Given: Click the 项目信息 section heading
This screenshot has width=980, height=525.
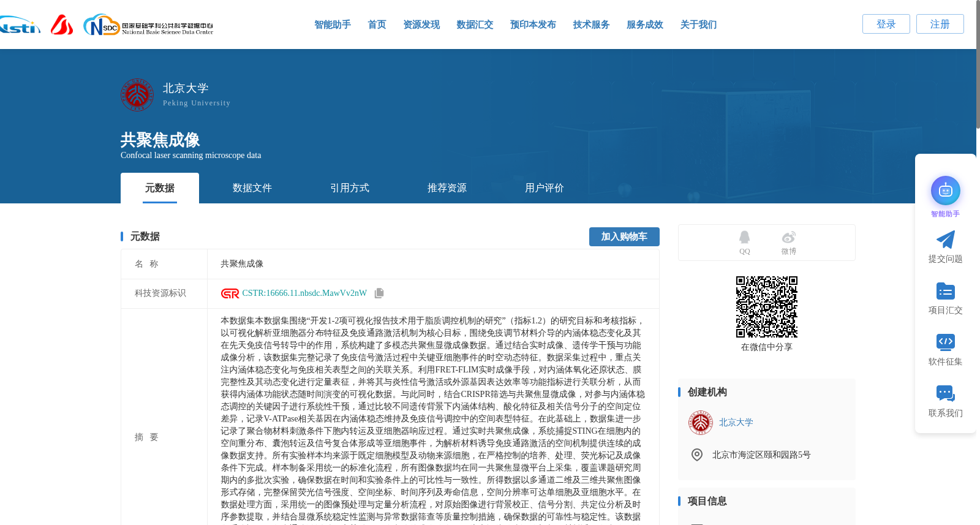Looking at the screenshot, I should [x=707, y=501].
